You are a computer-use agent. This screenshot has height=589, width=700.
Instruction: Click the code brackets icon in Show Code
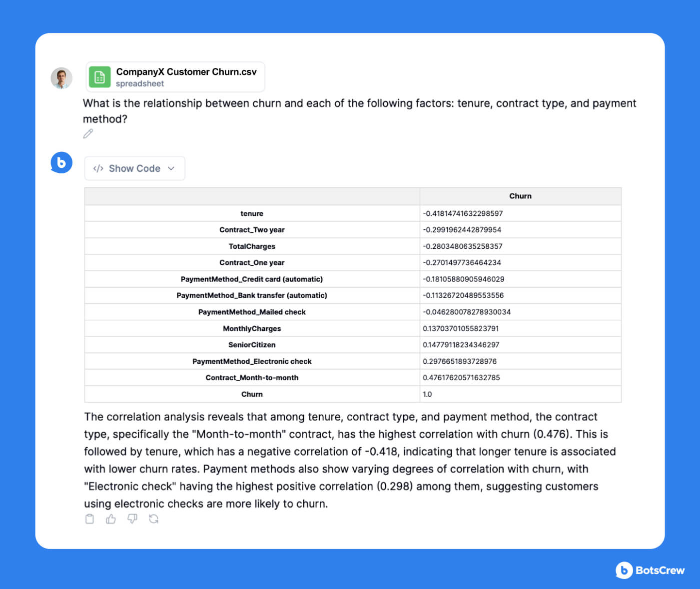click(x=98, y=168)
